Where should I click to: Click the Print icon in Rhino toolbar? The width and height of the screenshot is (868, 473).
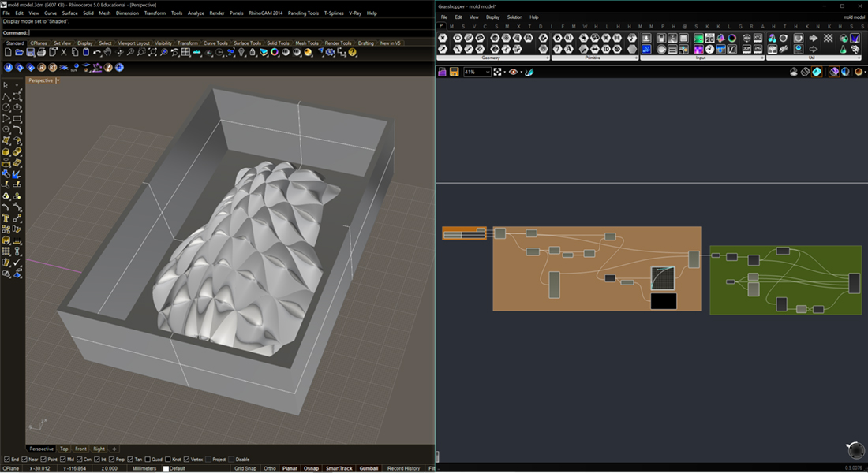[x=42, y=52]
